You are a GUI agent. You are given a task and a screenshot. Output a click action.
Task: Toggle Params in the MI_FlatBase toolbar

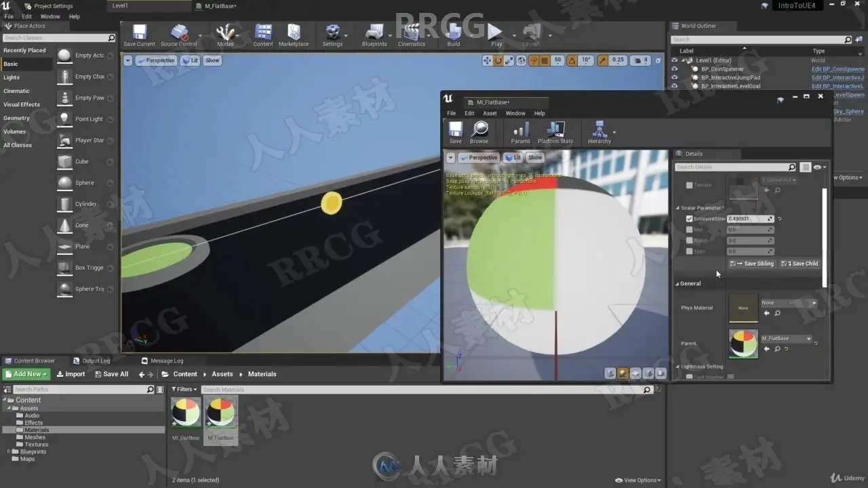[x=521, y=132]
